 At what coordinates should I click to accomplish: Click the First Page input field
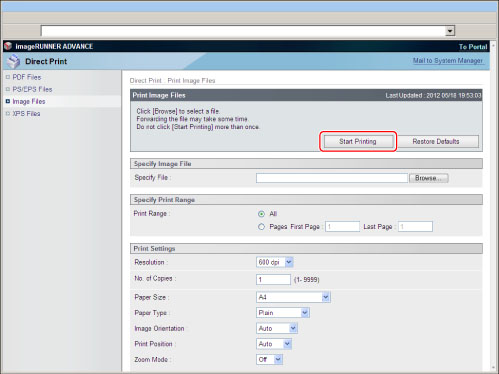[342, 227]
